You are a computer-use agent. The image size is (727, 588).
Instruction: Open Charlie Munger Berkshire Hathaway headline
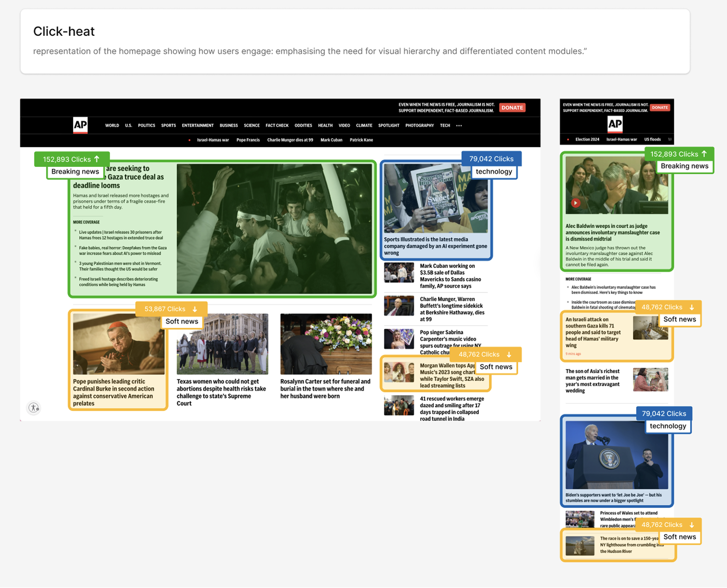[x=452, y=309]
